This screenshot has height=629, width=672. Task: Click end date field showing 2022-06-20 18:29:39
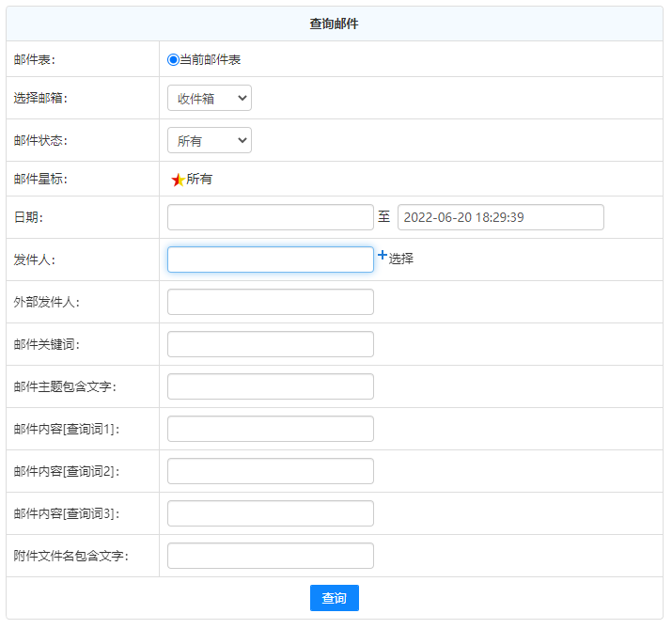coord(500,217)
